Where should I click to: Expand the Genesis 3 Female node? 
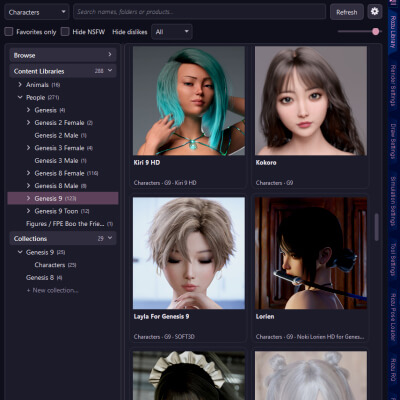pos(28,148)
